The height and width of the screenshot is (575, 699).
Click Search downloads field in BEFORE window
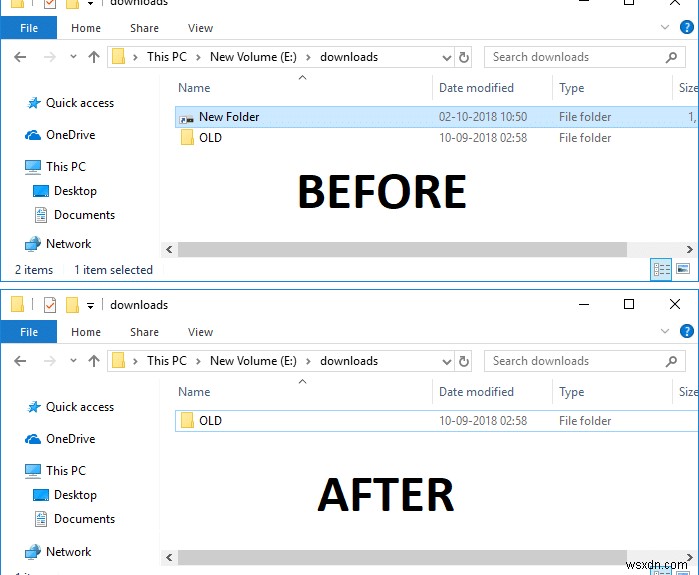[584, 57]
